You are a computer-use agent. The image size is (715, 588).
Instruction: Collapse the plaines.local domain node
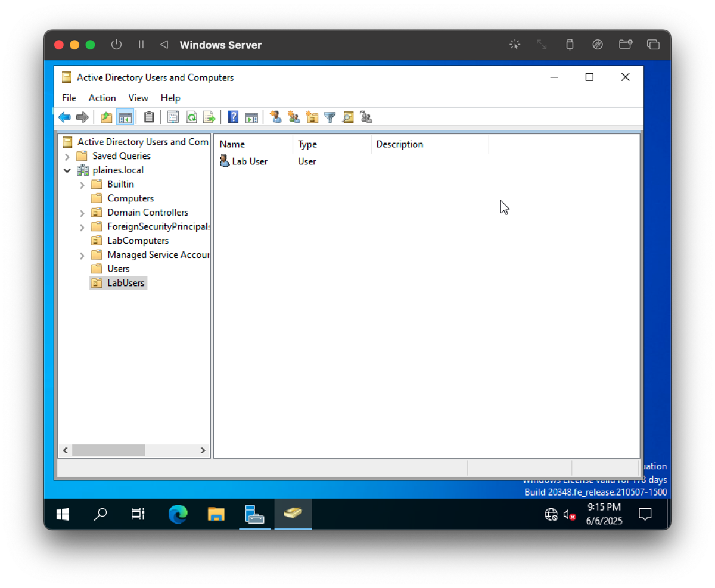[x=67, y=170]
